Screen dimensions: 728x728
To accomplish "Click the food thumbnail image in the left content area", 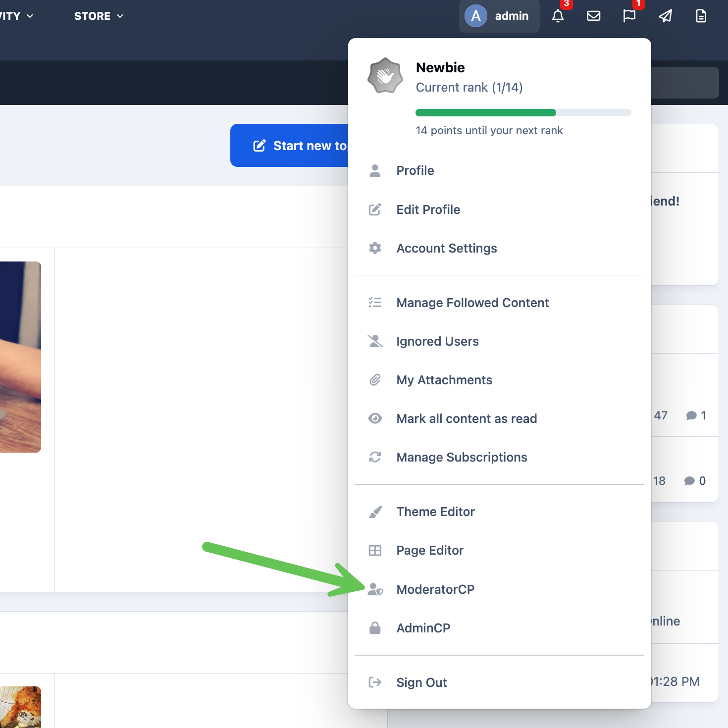I will tap(20, 707).
